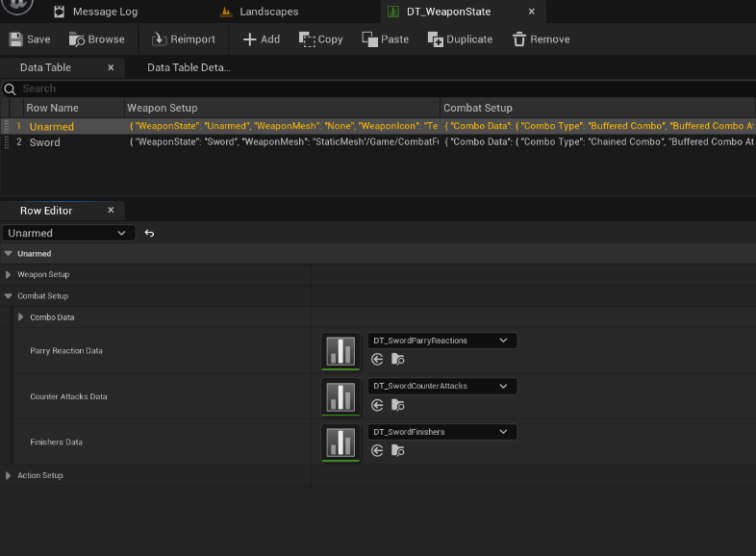Browse to Finishers Data asset in Content Browser
Image resolution: width=756 pixels, height=556 pixels.
tap(397, 451)
